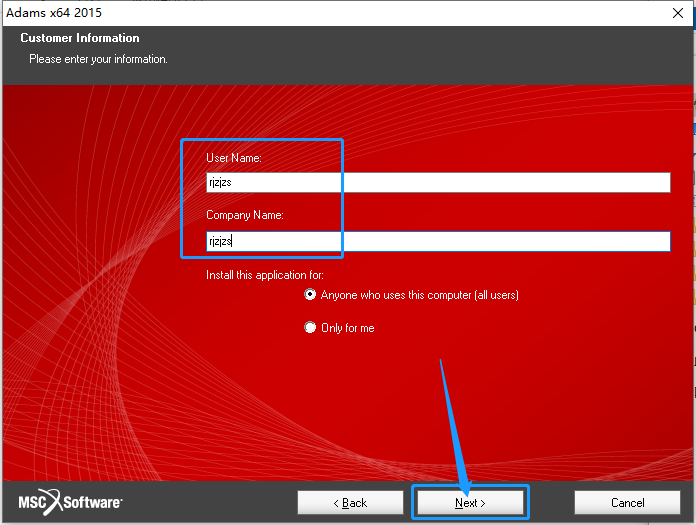The width and height of the screenshot is (696, 525).
Task: Focus the User Name input field
Action: tap(438, 182)
